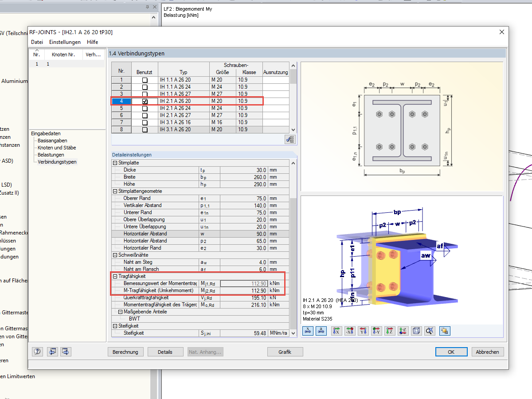
Task: Close the left navigator panel
Action: point(154,8)
